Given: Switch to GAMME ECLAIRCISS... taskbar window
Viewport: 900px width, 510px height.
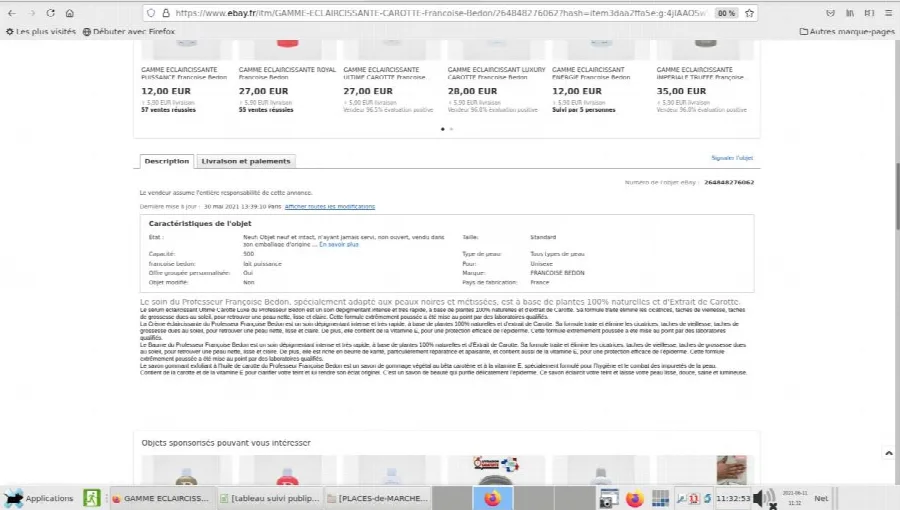Looking at the screenshot, I should point(161,498).
